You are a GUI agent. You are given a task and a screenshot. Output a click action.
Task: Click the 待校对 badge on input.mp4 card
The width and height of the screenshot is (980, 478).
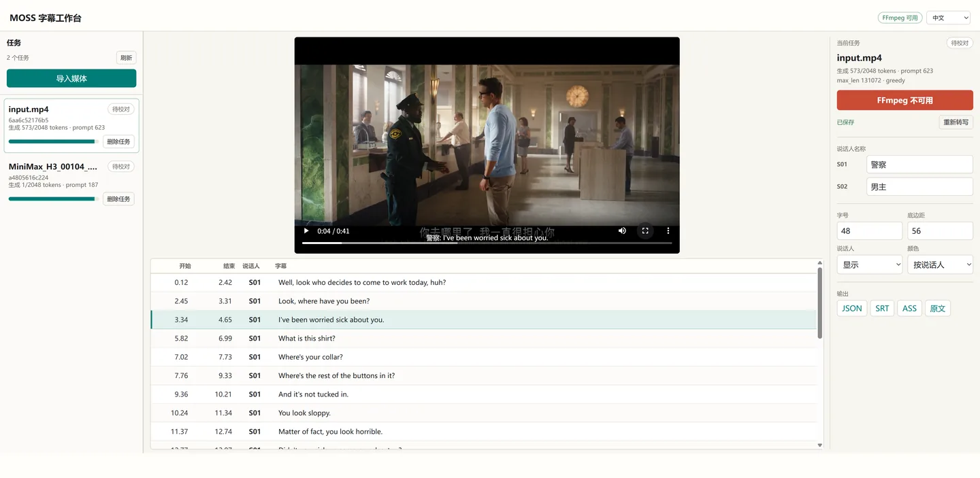pos(121,109)
